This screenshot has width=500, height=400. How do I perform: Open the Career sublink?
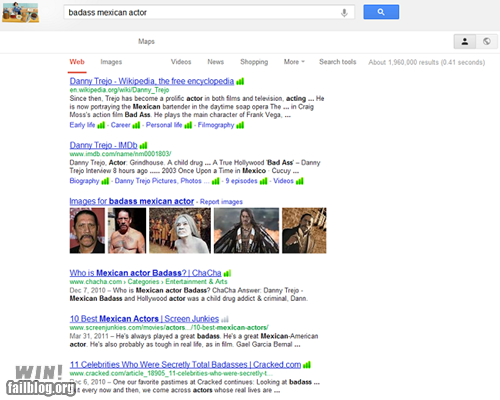click(121, 125)
